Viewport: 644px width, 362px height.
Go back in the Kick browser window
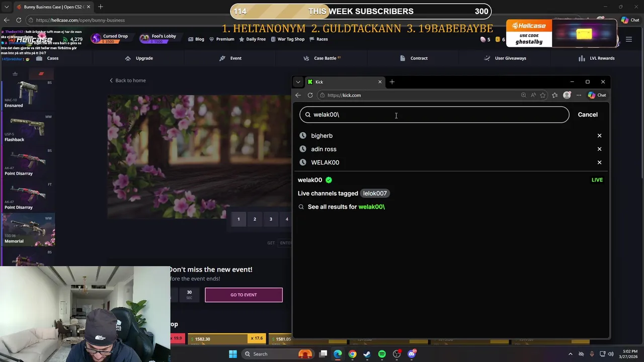coord(298,95)
